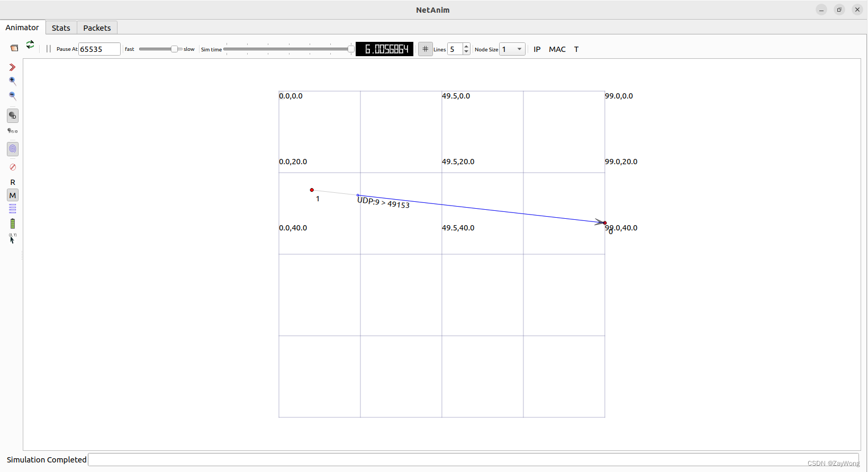The width and height of the screenshot is (868, 472).
Task: Open the Packets tab
Action: coord(97,28)
